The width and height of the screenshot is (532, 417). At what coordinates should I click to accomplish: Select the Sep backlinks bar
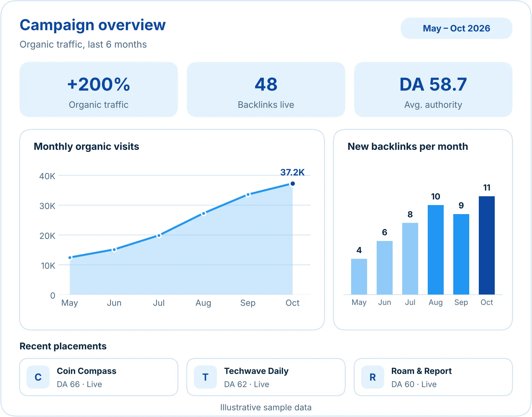tap(461, 254)
